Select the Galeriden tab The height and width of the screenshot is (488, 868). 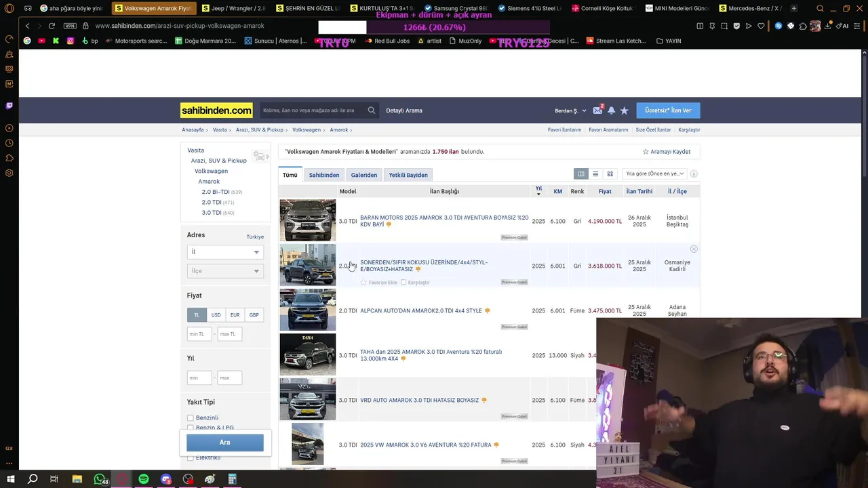[364, 175]
